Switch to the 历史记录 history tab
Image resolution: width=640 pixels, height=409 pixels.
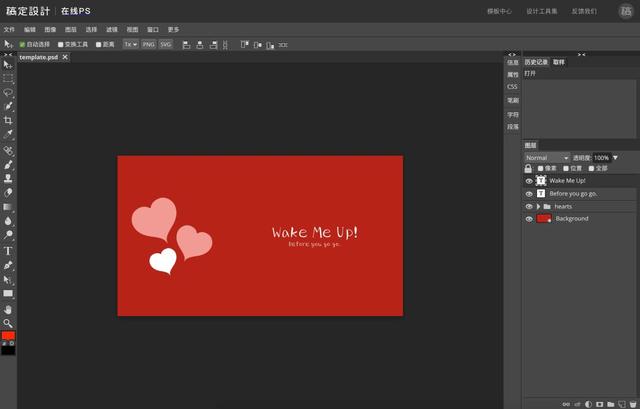click(536, 62)
